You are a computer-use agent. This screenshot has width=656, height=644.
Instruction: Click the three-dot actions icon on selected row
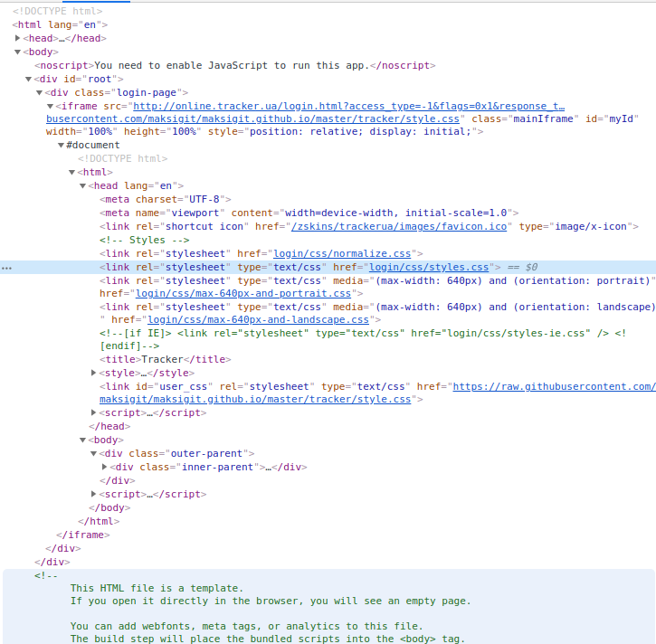point(7,269)
